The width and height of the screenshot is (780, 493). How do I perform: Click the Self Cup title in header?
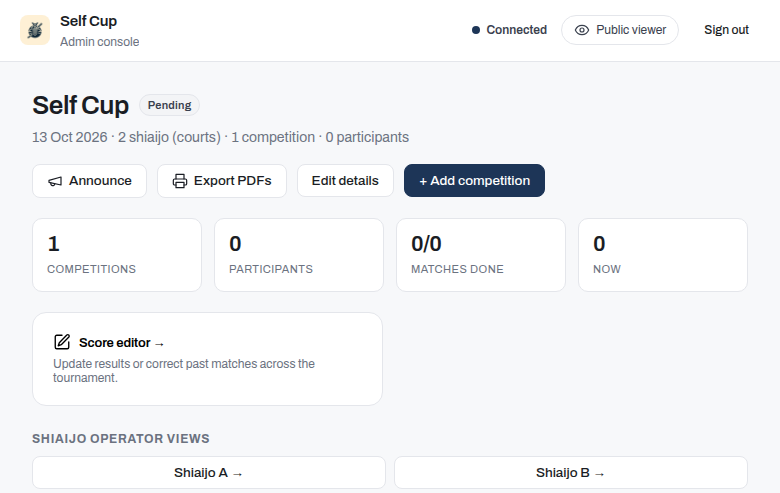pos(89,21)
